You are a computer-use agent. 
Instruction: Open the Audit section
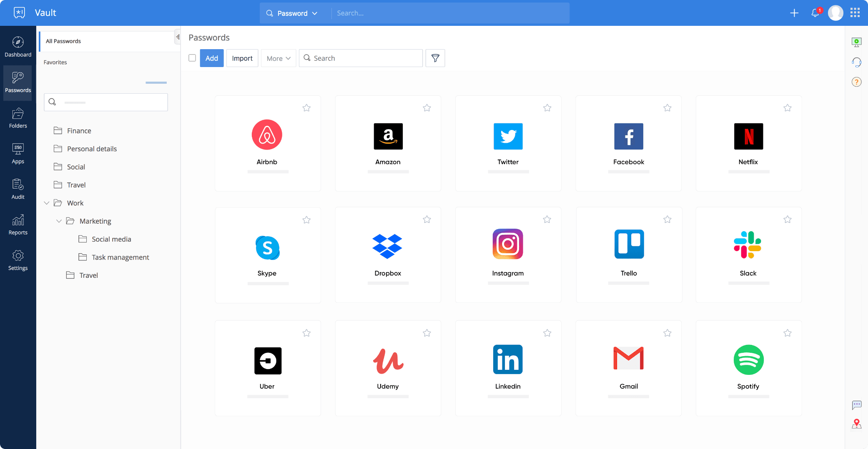(18, 189)
